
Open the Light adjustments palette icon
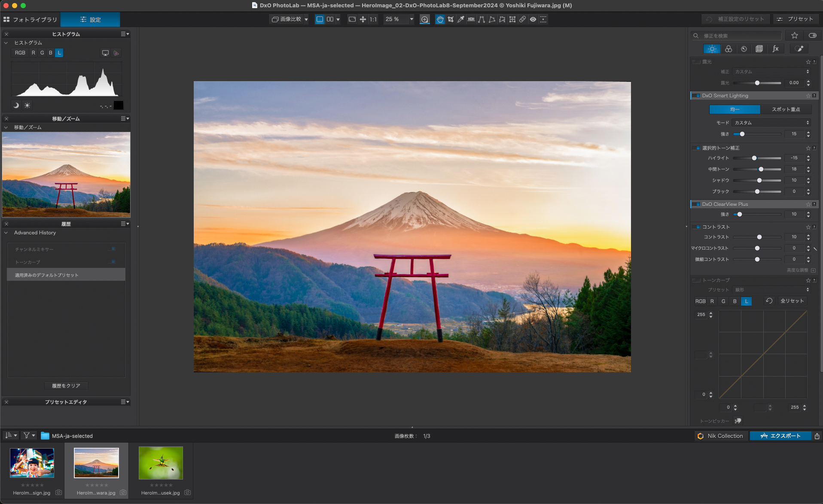pyautogui.click(x=712, y=49)
